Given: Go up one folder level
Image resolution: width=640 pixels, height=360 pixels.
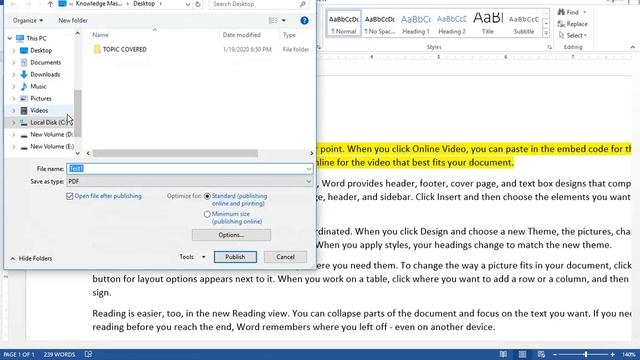Looking at the screenshot, I should tap(50, 4).
